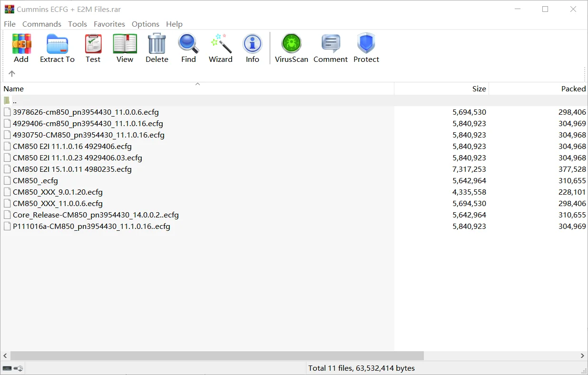
Task: Click the WinRAR title bar icon
Action: click(9, 9)
